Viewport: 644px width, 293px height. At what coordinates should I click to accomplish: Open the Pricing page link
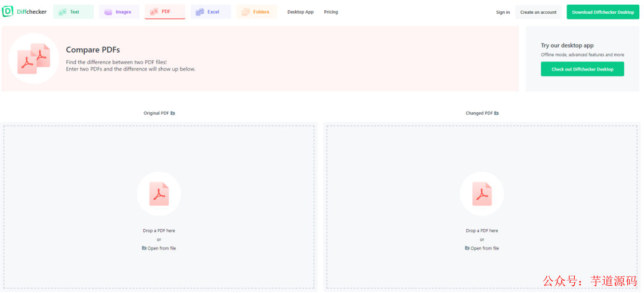(331, 12)
